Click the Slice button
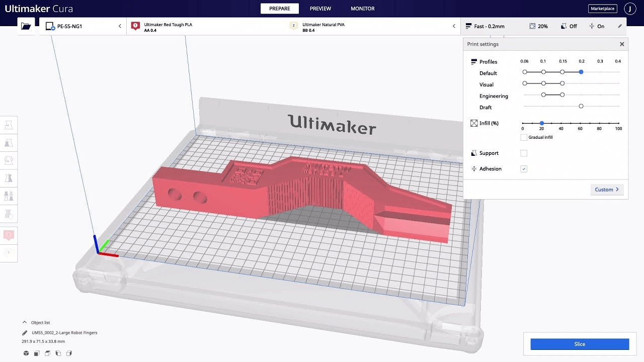The height and width of the screenshot is (362, 644). click(580, 344)
